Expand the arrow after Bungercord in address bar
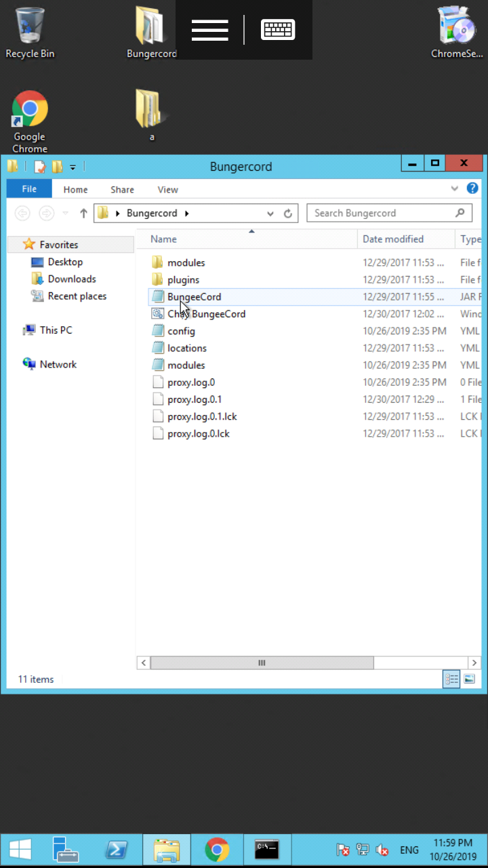The height and width of the screenshot is (868, 488). [x=186, y=213]
